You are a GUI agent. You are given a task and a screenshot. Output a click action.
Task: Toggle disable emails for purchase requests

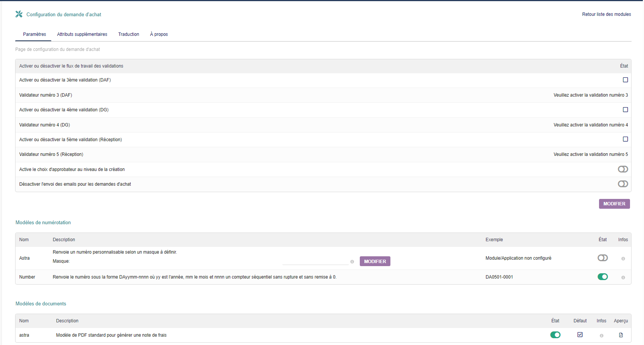[x=623, y=184]
